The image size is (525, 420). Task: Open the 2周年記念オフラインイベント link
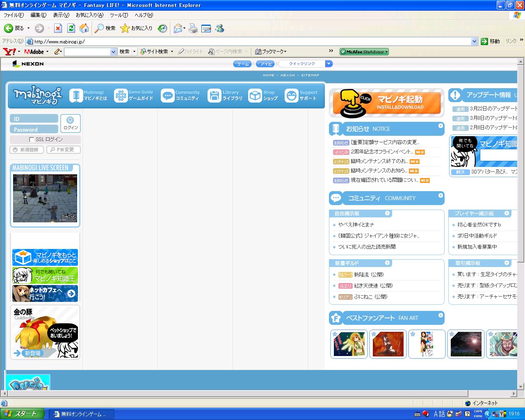[382, 152]
